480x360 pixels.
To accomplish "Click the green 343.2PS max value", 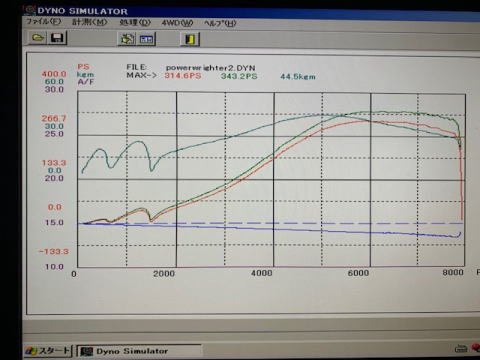I will 239,76.
